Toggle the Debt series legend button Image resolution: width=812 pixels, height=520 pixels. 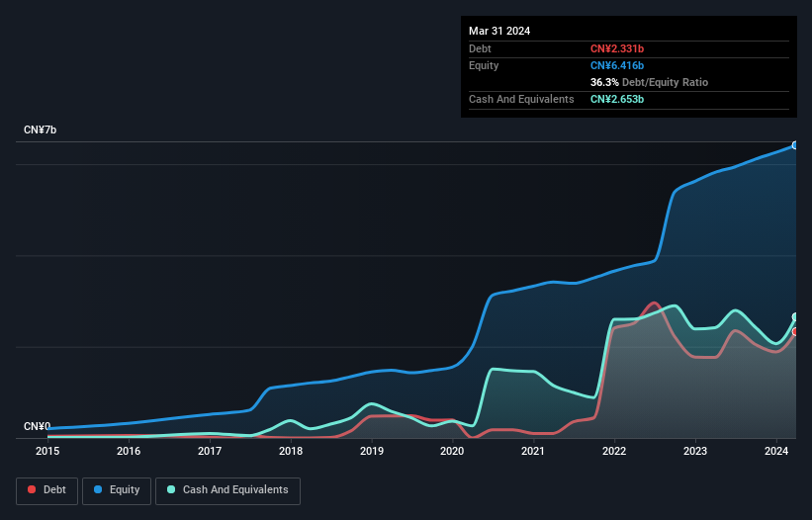click(47, 490)
